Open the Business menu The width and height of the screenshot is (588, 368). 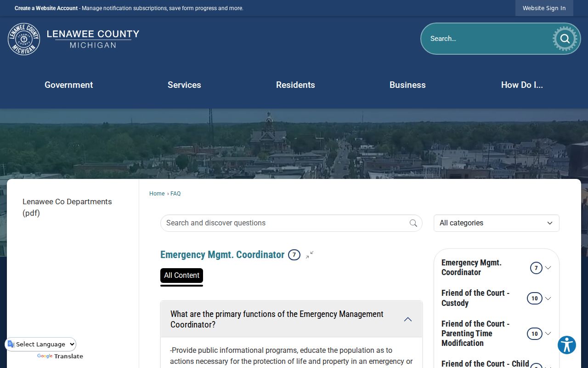[407, 85]
